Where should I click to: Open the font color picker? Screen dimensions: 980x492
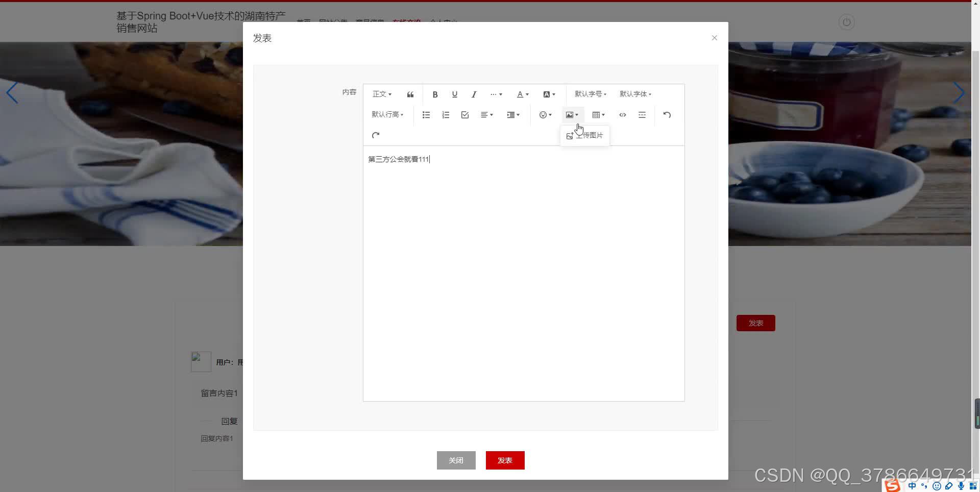(x=523, y=94)
